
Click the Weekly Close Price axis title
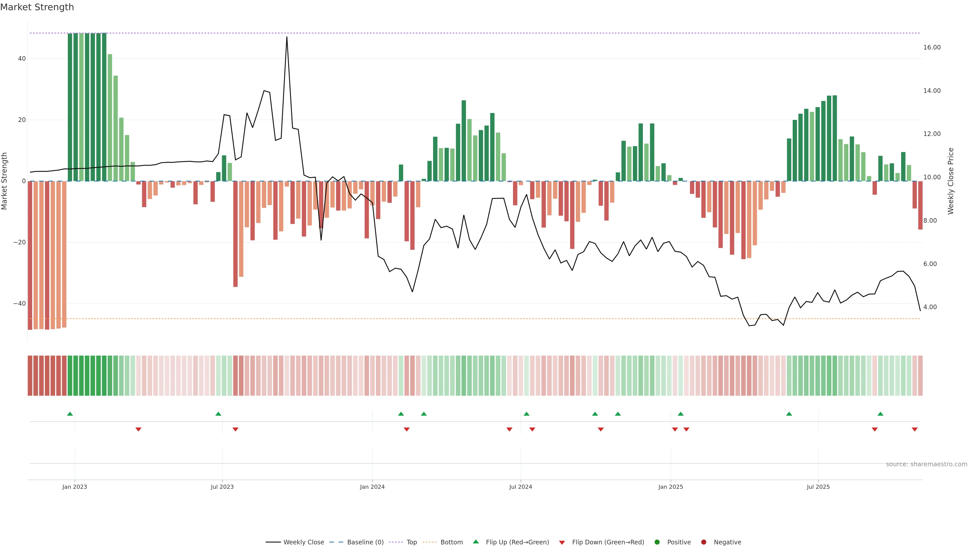951,181
